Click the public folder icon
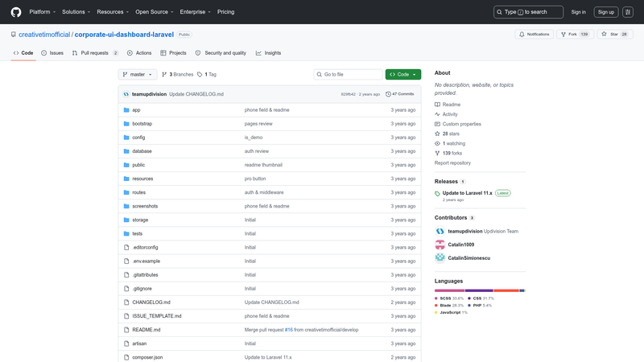 pos(126,165)
